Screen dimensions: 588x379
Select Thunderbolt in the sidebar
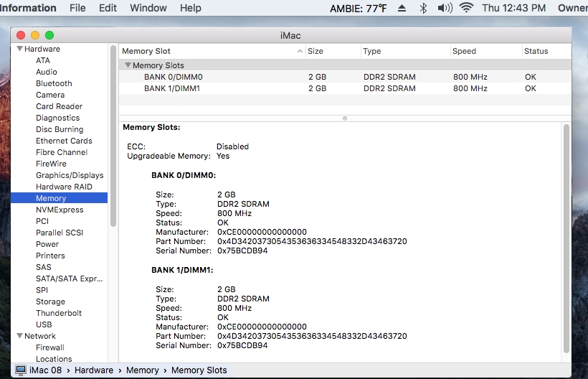coord(59,314)
